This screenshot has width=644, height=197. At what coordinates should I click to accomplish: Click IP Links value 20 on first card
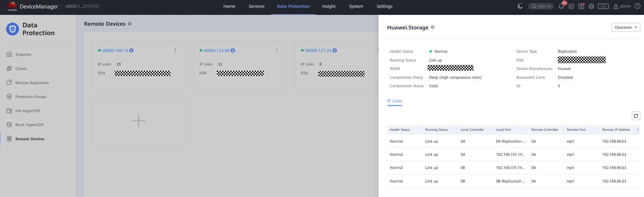coord(119,64)
